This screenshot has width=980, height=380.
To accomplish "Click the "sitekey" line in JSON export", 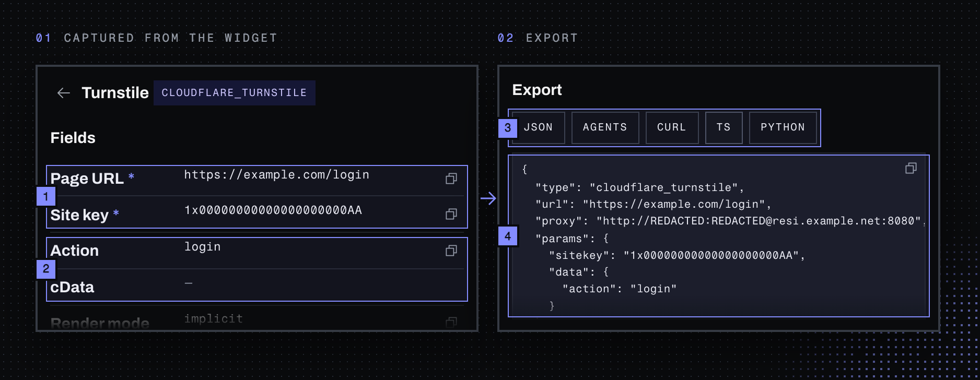I will tap(677, 255).
